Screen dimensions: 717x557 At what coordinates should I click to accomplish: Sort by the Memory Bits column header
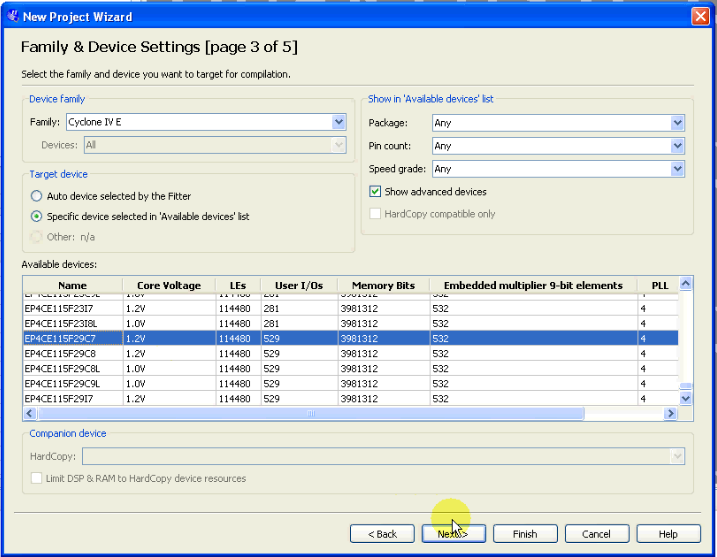384,285
